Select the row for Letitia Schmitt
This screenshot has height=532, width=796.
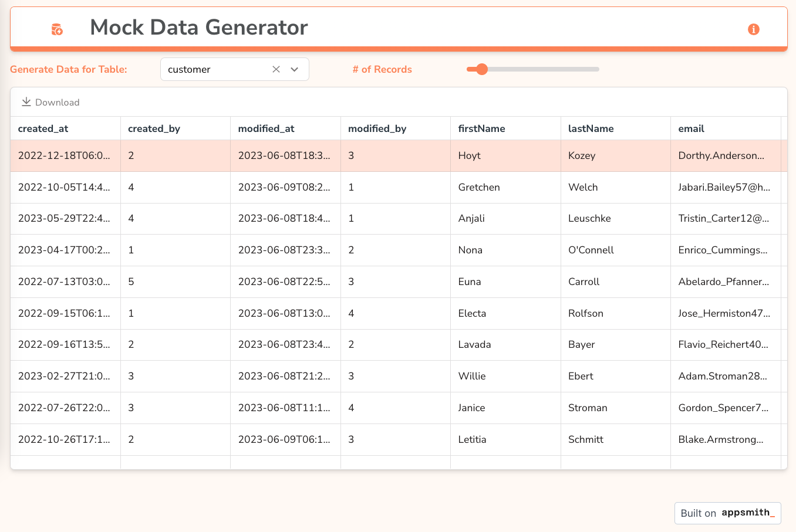[472, 439]
